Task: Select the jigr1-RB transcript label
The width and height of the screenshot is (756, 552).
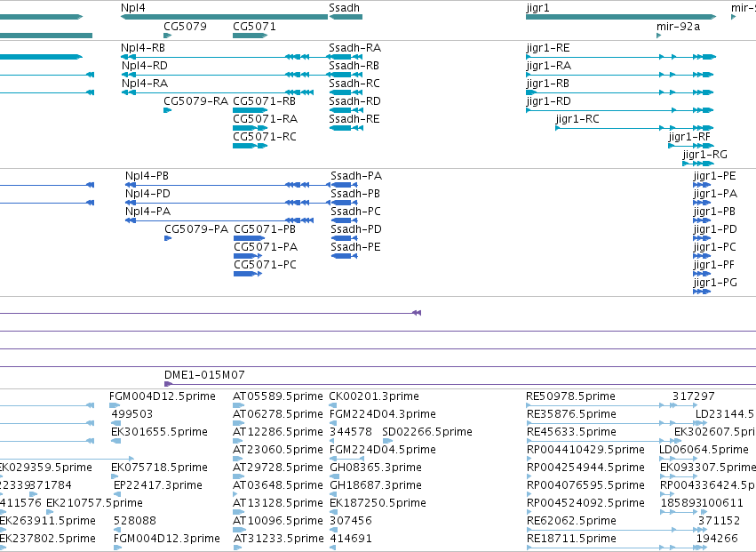Action: [x=548, y=84]
